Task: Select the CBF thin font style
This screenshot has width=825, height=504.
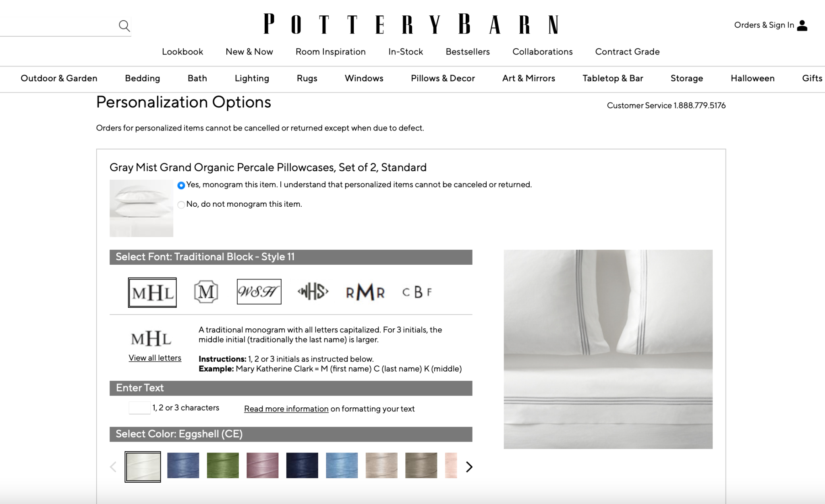Action: [417, 292]
